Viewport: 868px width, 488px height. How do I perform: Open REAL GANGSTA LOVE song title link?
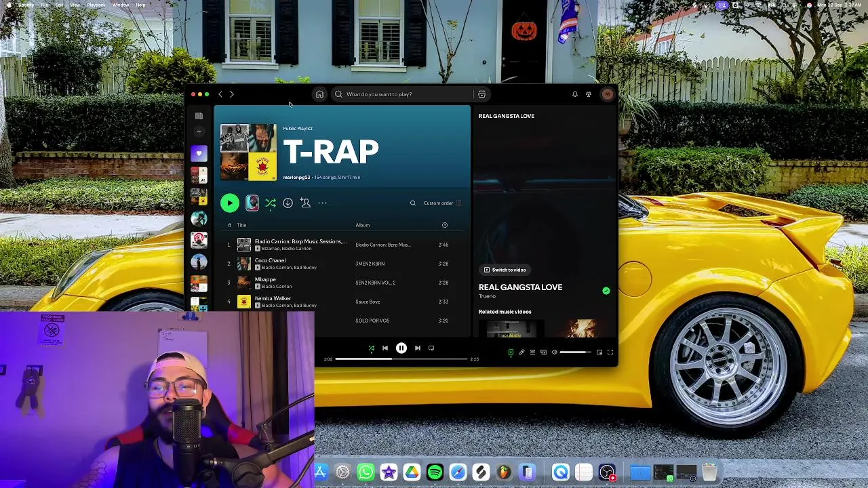[x=520, y=287]
